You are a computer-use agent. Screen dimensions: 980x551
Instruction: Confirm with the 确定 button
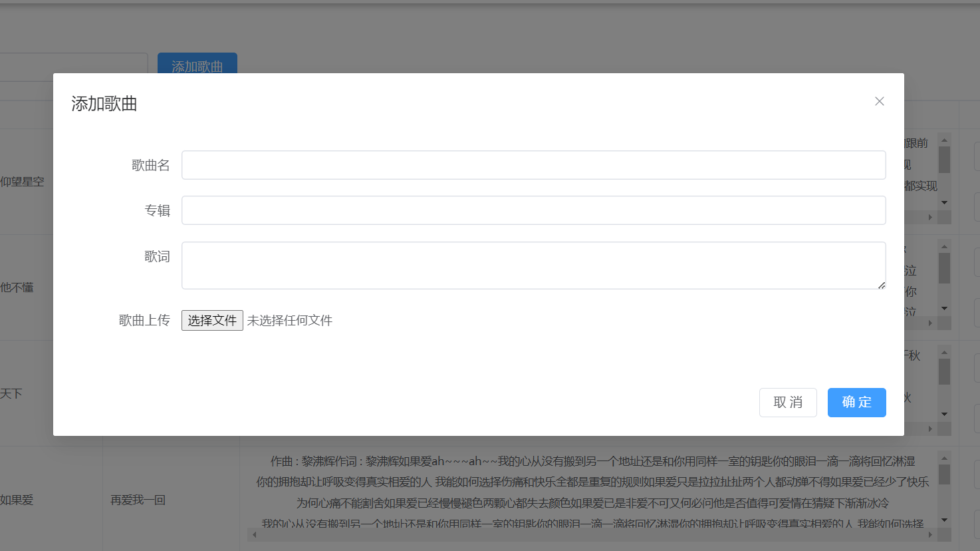point(856,403)
